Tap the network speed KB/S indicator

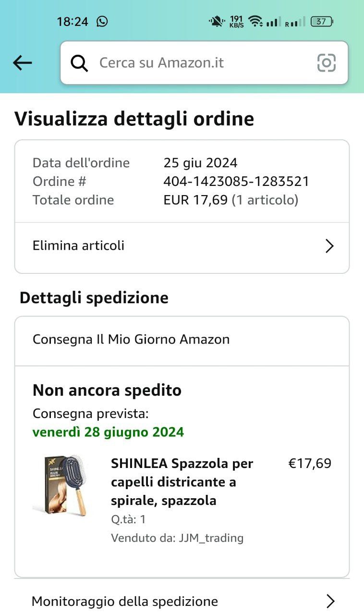tap(236, 22)
